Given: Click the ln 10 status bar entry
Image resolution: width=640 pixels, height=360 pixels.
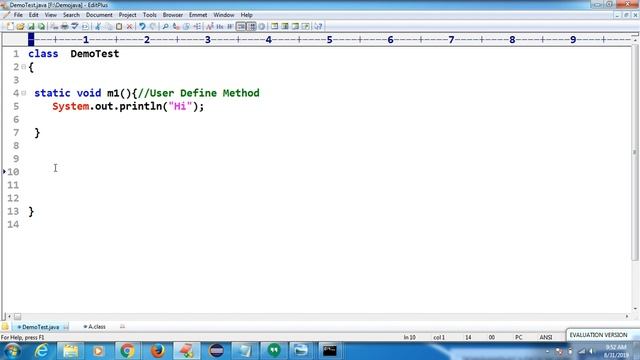Looking at the screenshot, I should click(x=409, y=338).
